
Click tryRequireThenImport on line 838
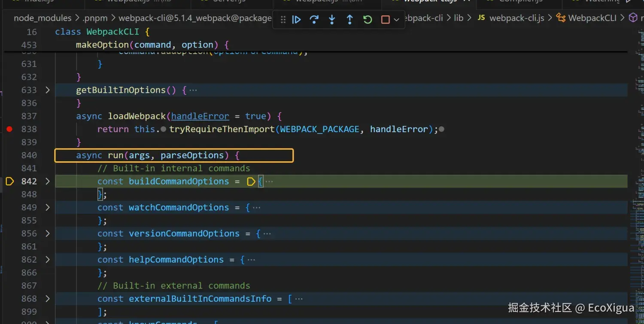coord(222,129)
